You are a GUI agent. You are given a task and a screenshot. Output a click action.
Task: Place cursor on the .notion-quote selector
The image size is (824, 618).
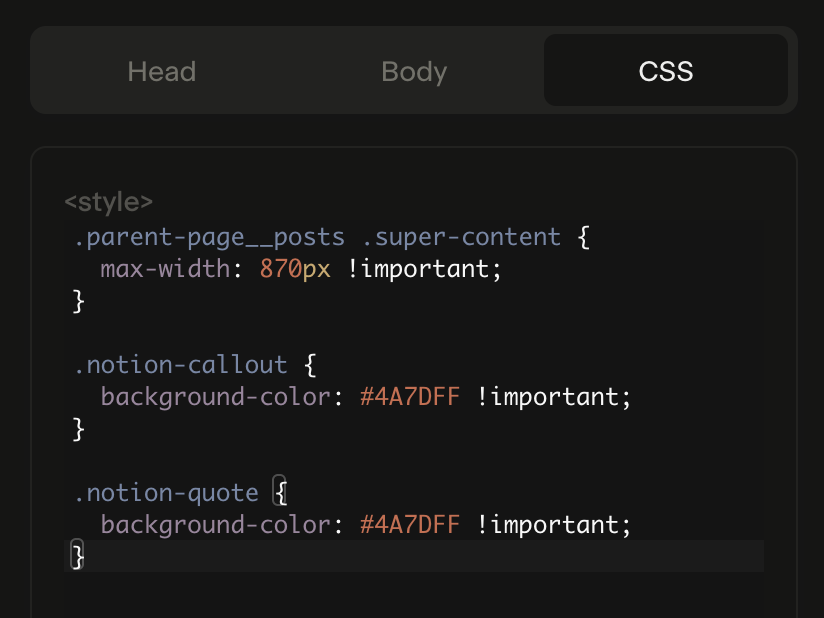pyautogui.click(x=166, y=493)
